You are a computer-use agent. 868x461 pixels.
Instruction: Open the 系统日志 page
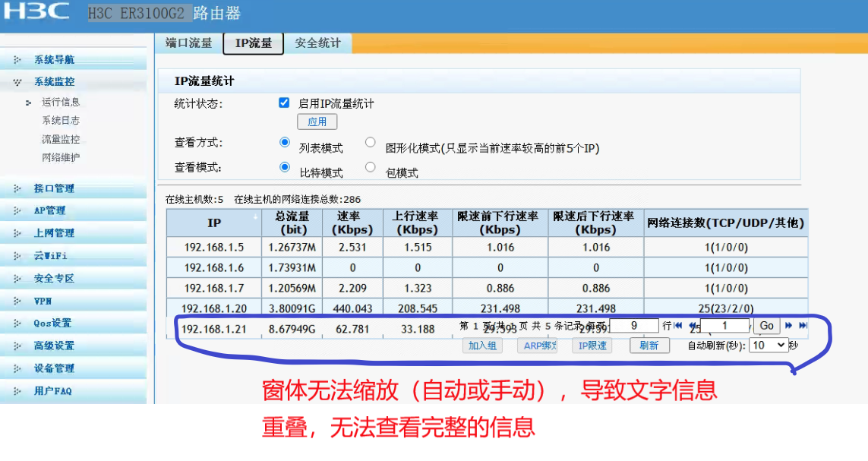click(x=60, y=120)
